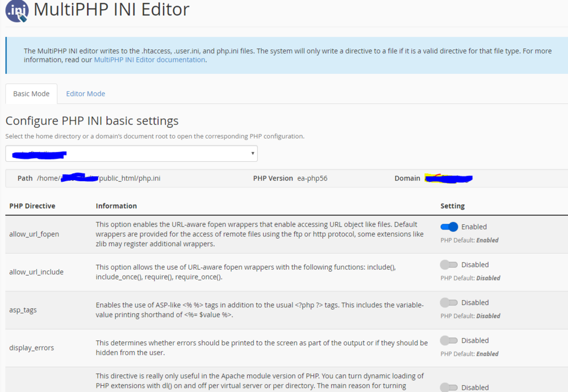The height and width of the screenshot is (392, 568).
Task: Click the asp_tags directive name
Action: pyautogui.click(x=23, y=310)
